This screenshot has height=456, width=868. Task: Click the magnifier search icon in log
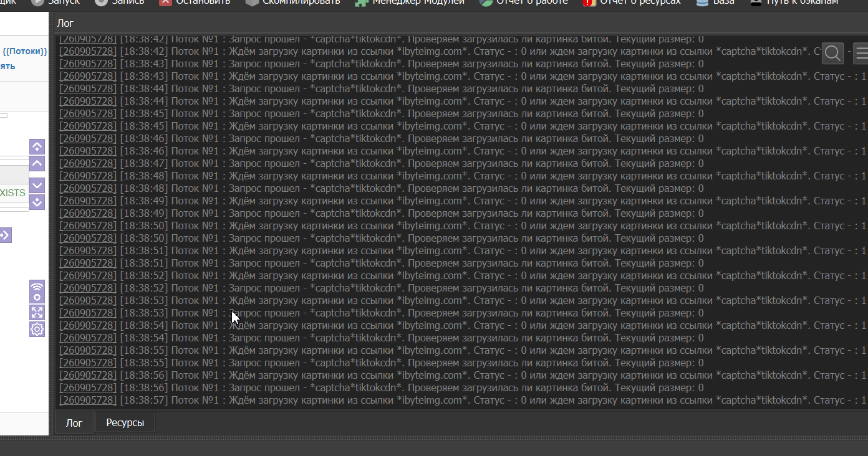(832, 54)
